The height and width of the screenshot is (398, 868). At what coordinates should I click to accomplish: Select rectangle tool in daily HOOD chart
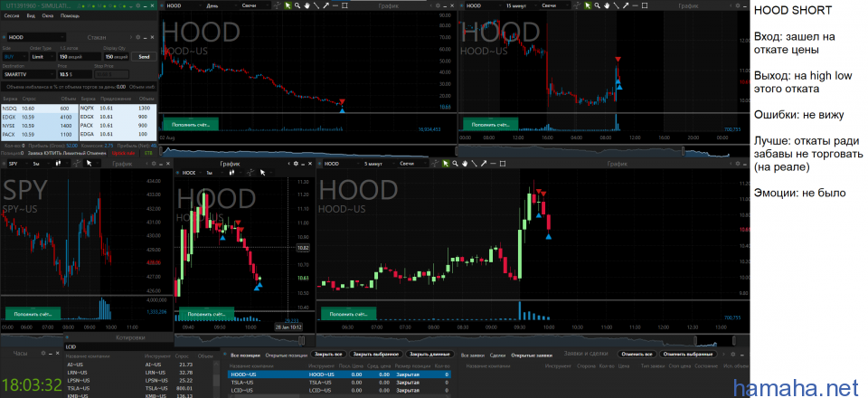[344, 5]
